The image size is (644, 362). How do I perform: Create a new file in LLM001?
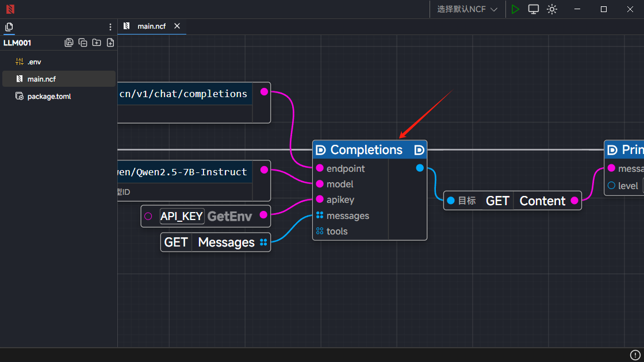pos(110,43)
